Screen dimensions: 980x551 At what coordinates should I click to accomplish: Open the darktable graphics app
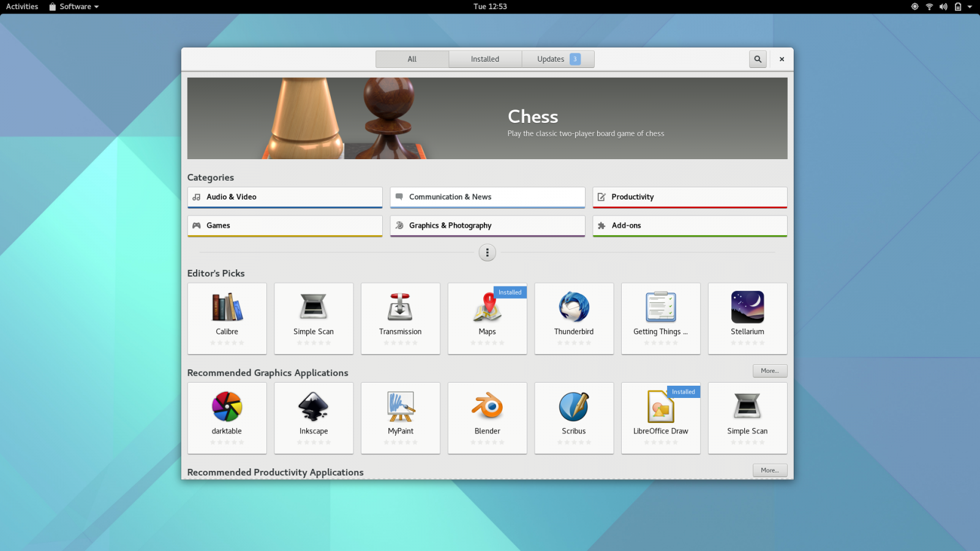[x=227, y=418]
